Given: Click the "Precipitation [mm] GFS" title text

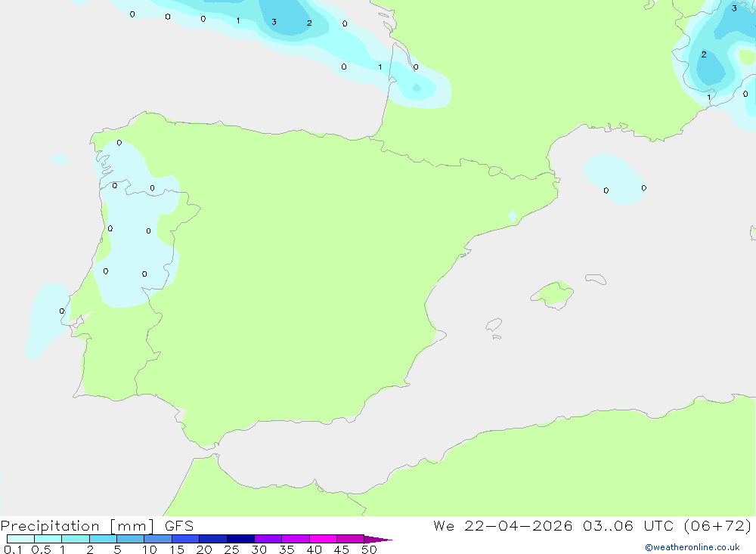Looking at the screenshot, I should tap(97, 526).
